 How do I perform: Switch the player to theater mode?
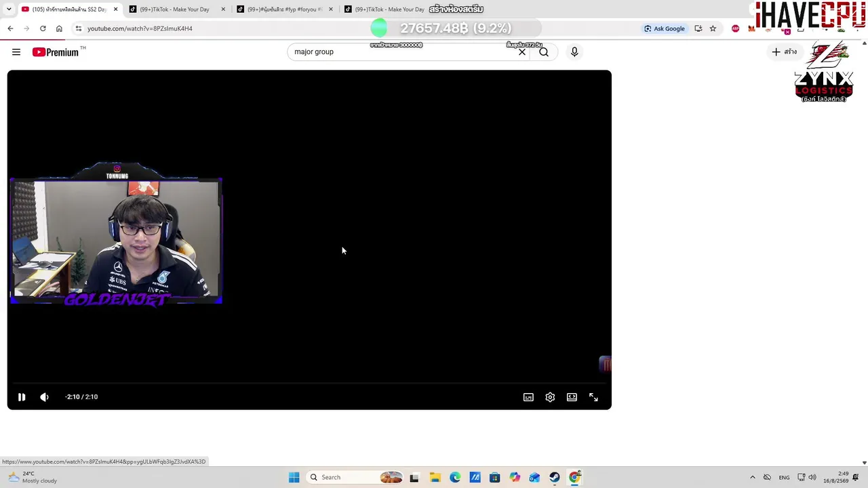pyautogui.click(x=572, y=397)
